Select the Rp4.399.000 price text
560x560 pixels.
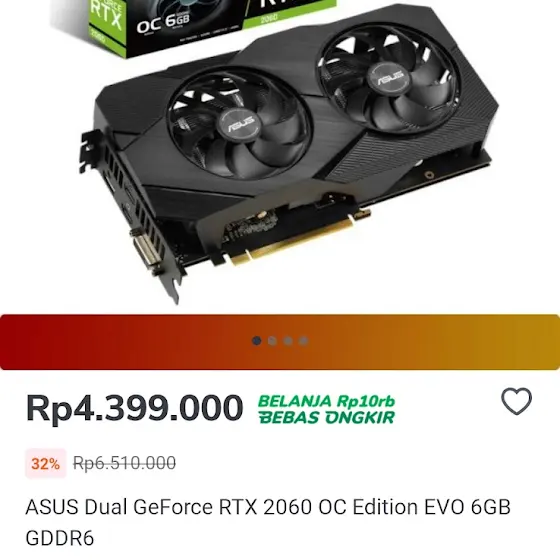point(134,408)
